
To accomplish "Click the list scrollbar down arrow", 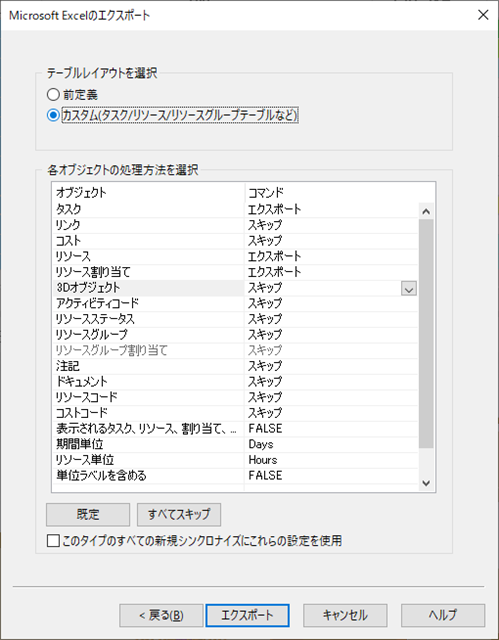I will [426, 483].
